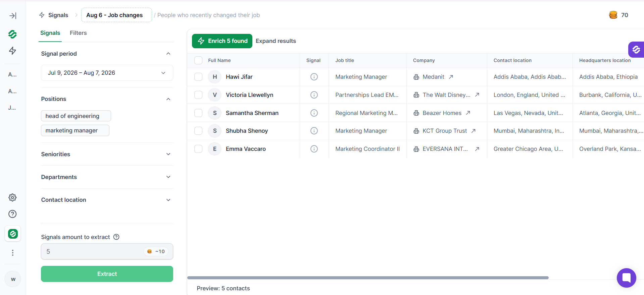Click the Aug 6 - Job changes title
Image resolution: width=644 pixels, height=295 pixels.
pos(116,15)
